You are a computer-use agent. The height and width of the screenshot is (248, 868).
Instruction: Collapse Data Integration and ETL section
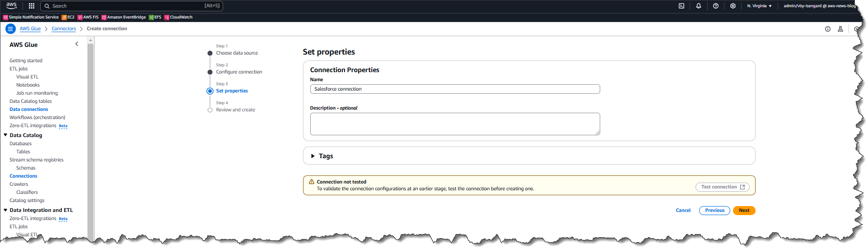point(5,210)
